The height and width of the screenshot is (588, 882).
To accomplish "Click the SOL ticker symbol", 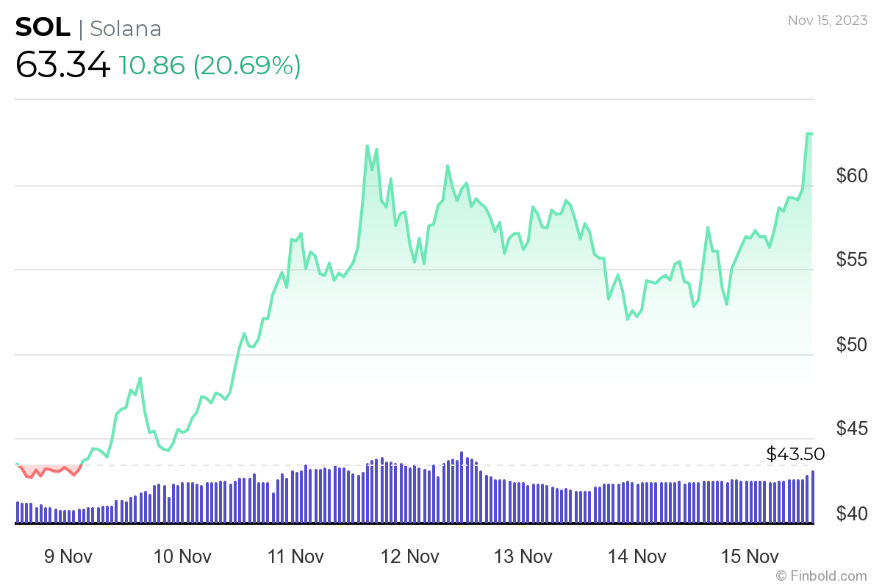I will coord(43,29).
